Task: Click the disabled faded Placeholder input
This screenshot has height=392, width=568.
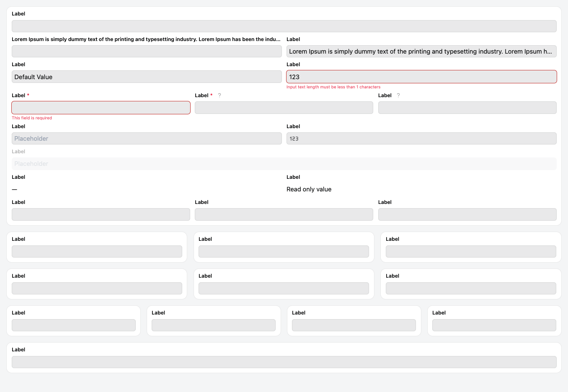Action: (284, 164)
